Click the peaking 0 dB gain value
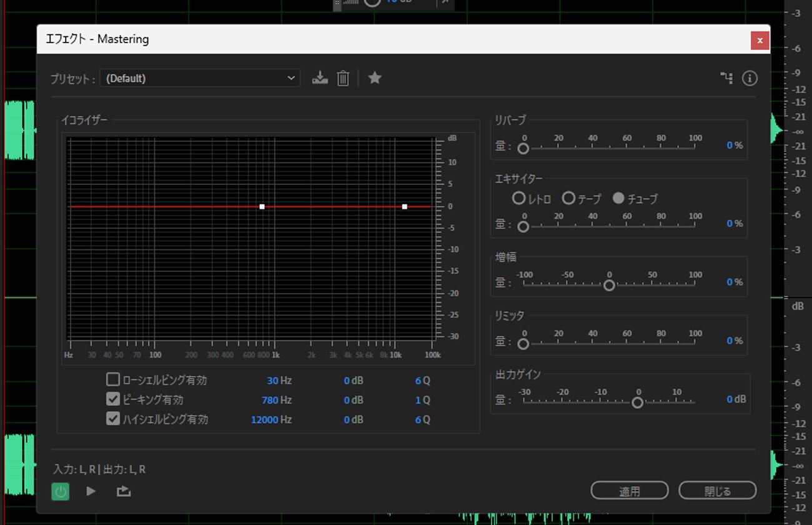812x525 pixels. [x=347, y=400]
